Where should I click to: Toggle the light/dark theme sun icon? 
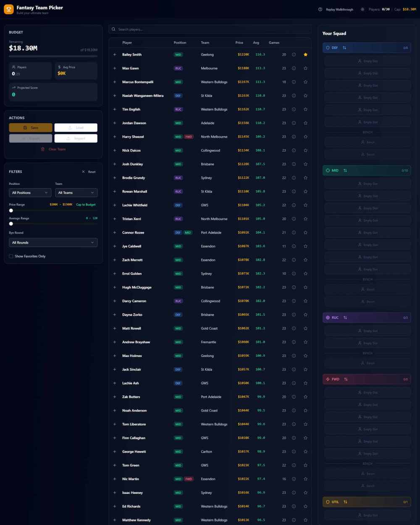pyautogui.click(x=362, y=9)
